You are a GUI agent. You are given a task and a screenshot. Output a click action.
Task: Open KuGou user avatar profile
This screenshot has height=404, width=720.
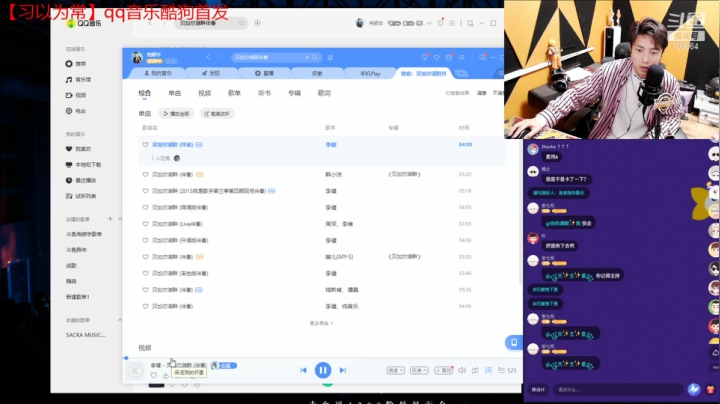point(137,57)
